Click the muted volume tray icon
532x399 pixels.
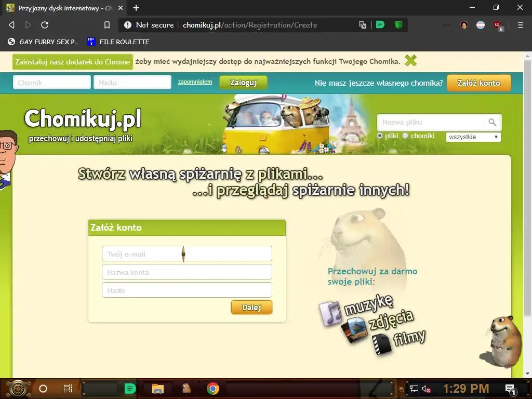click(426, 389)
